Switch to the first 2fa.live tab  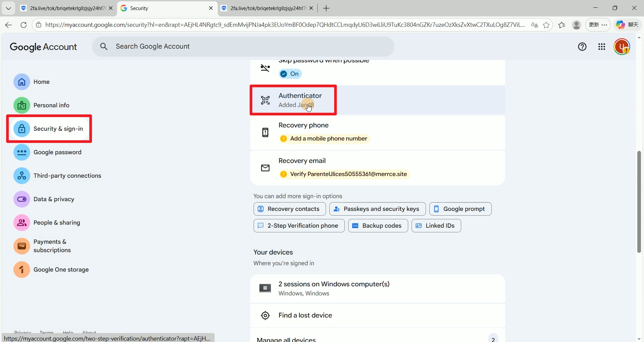point(66,8)
